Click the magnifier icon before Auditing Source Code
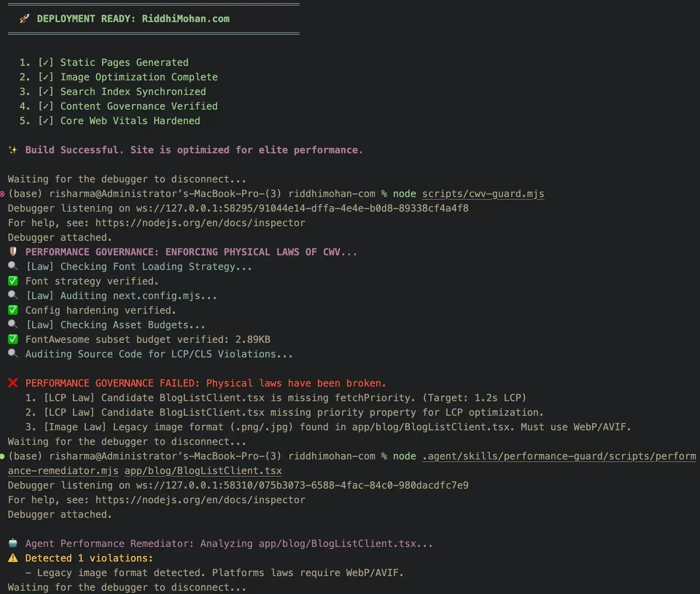700x594 pixels. pyautogui.click(x=13, y=354)
